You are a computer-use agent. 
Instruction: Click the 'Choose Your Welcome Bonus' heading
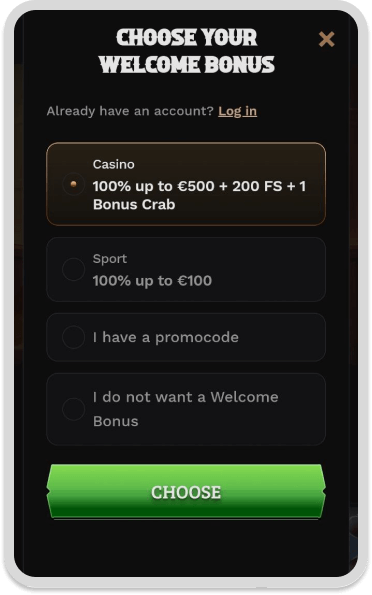pos(186,51)
